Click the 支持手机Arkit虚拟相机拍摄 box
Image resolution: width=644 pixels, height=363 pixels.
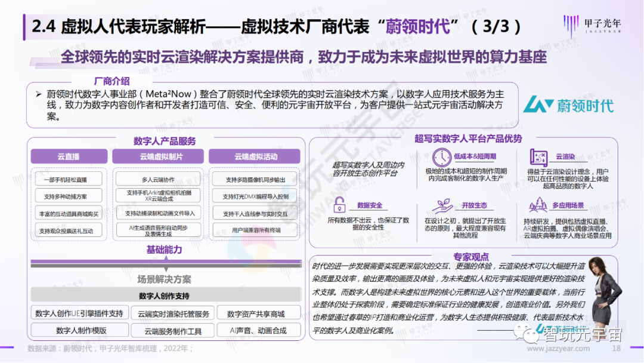click(x=159, y=196)
